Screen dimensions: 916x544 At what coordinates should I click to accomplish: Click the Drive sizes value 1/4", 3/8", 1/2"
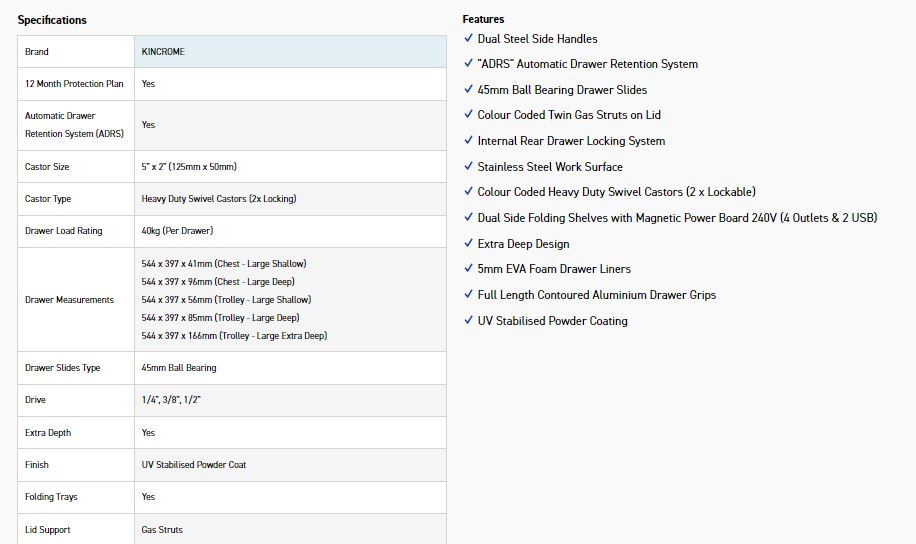tap(172, 400)
